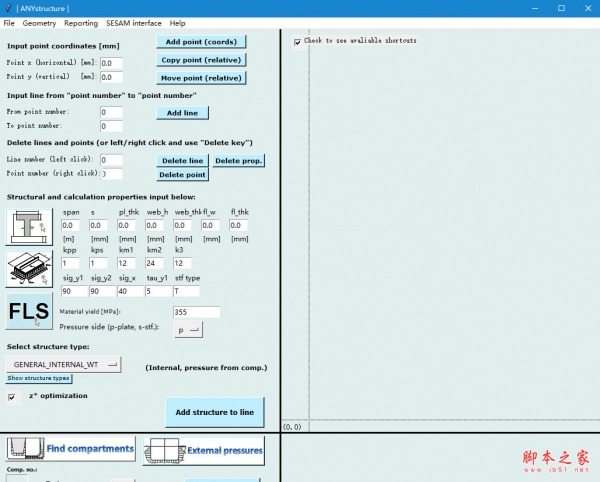The image size is (600, 482).
Task: Click the ANYstructure feather app icon
Action: tap(8, 8)
